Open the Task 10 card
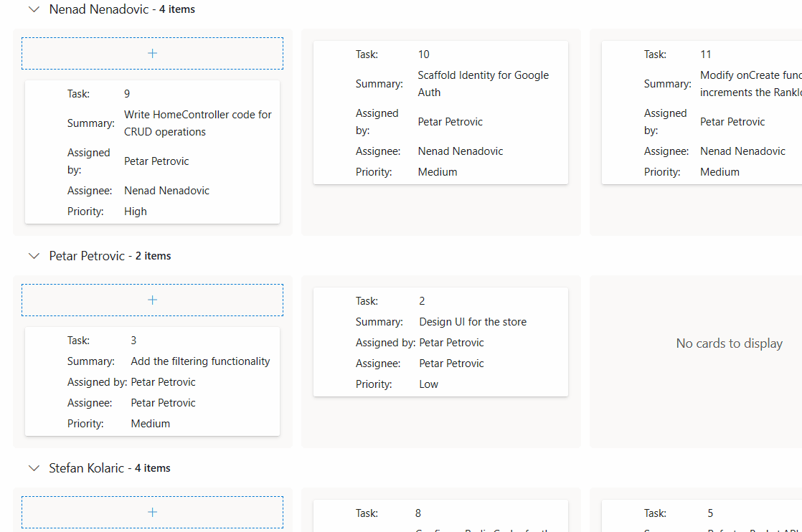 tap(440, 111)
